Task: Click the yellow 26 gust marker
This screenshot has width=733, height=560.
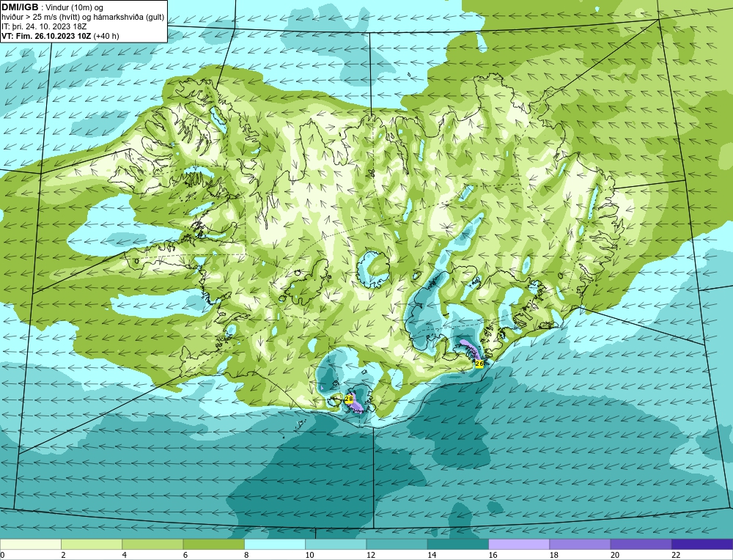Action: [x=479, y=364]
